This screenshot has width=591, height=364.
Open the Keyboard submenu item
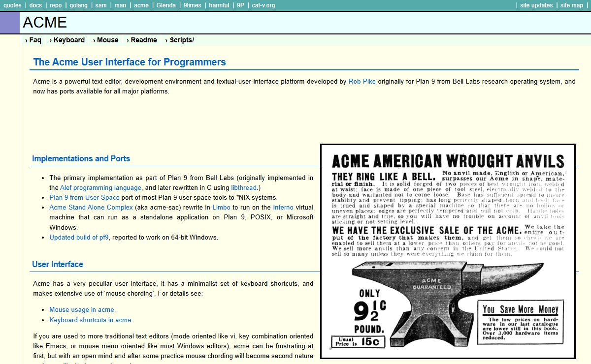point(67,40)
